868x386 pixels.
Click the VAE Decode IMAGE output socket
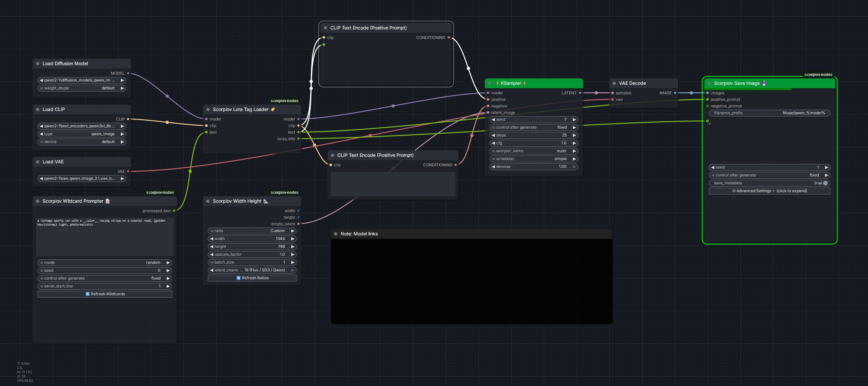(x=675, y=93)
